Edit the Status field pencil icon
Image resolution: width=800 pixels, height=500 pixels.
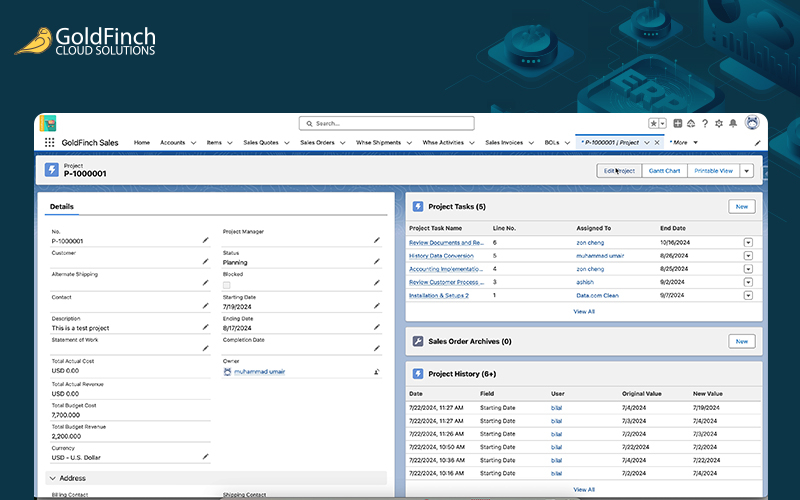coord(377,261)
